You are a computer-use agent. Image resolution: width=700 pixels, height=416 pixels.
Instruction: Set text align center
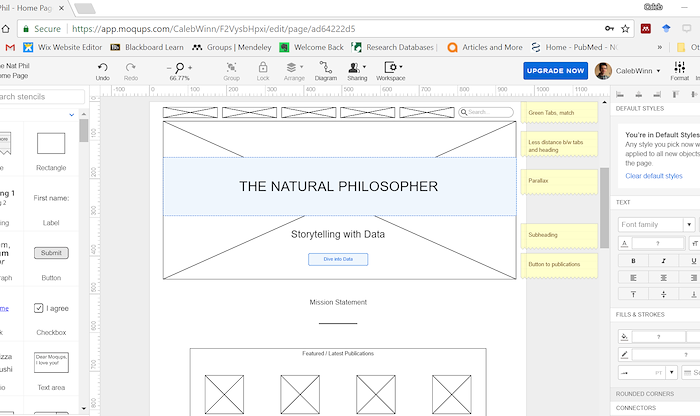click(x=663, y=278)
